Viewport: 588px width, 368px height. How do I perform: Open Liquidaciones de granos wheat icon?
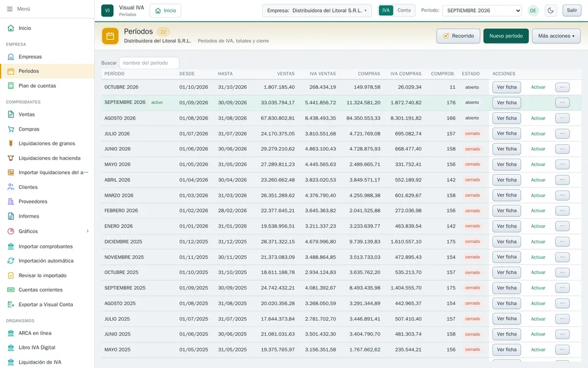tap(11, 144)
